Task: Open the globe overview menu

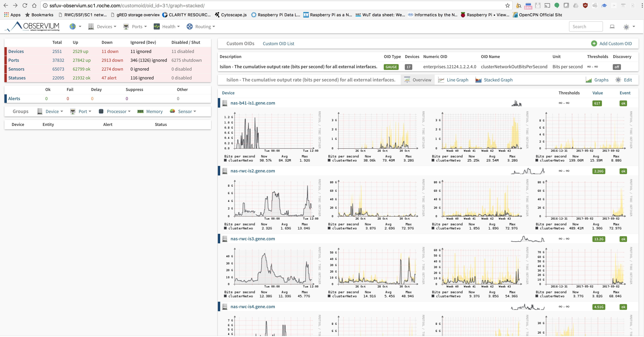Action: pyautogui.click(x=75, y=26)
